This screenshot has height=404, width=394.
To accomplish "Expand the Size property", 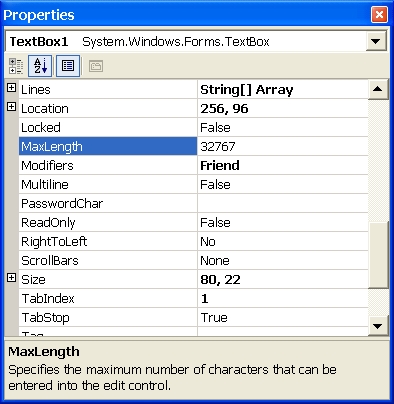I will pos(11,278).
